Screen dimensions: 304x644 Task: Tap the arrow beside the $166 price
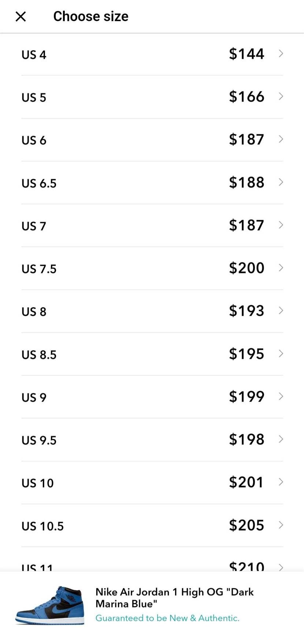[x=281, y=96]
